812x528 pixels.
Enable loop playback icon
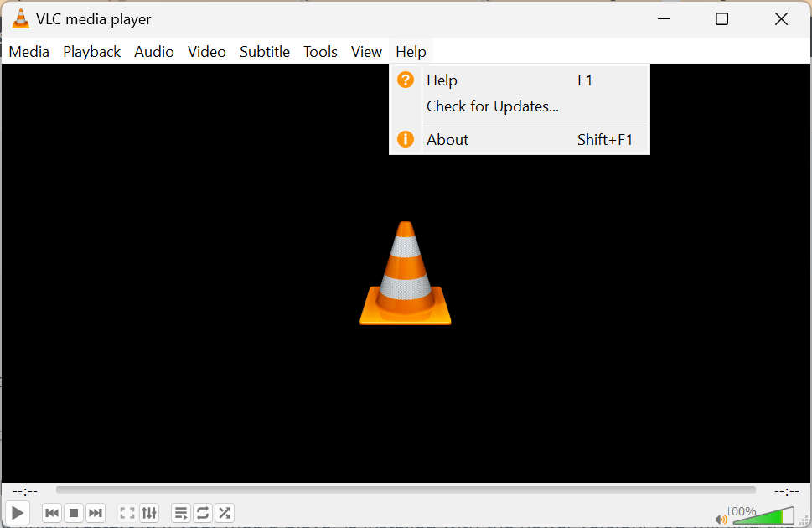click(x=202, y=512)
